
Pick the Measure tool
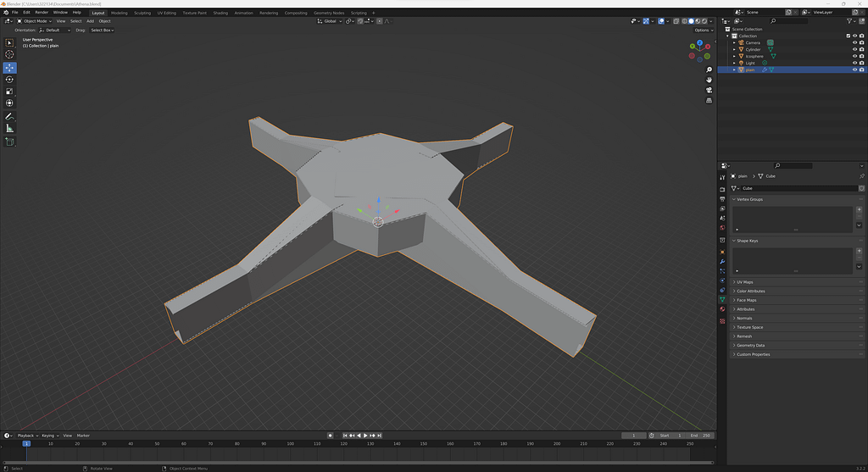(10, 128)
